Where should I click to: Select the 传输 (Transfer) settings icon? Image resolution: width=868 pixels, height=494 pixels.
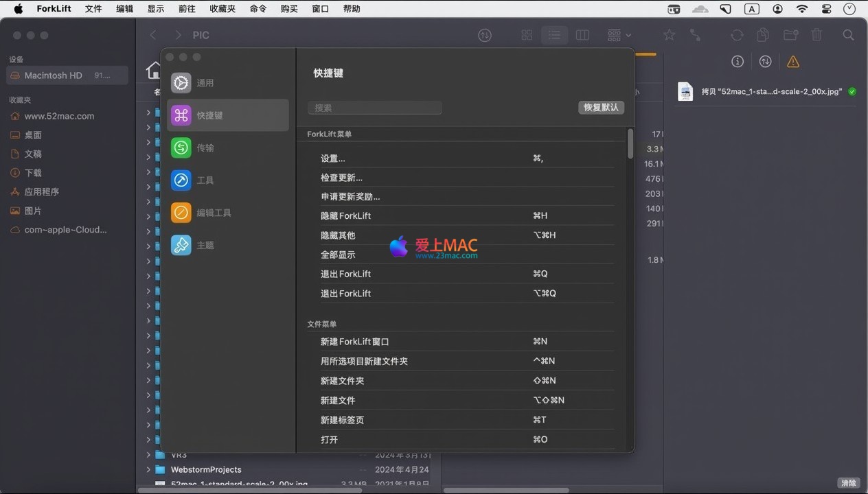[181, 148]
